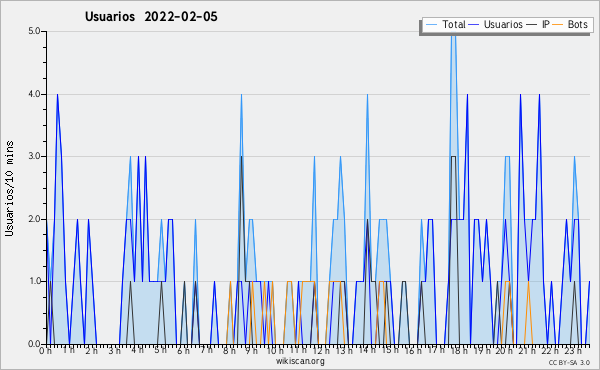
Task: Click the y-axis label '0.0'
Action: click(x=34, y=344)
